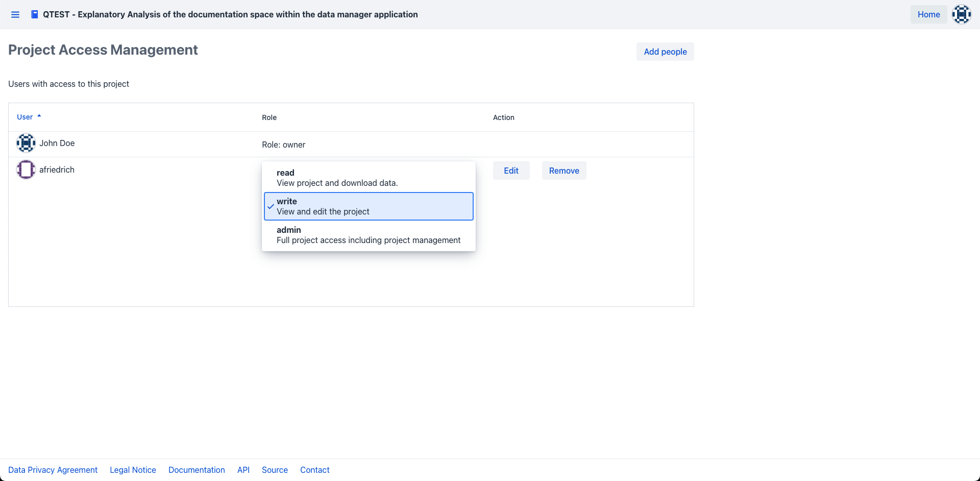Sort the table by User column
Image resolution: width=980 pixels, height=481 pixels.
click(24, 117)
